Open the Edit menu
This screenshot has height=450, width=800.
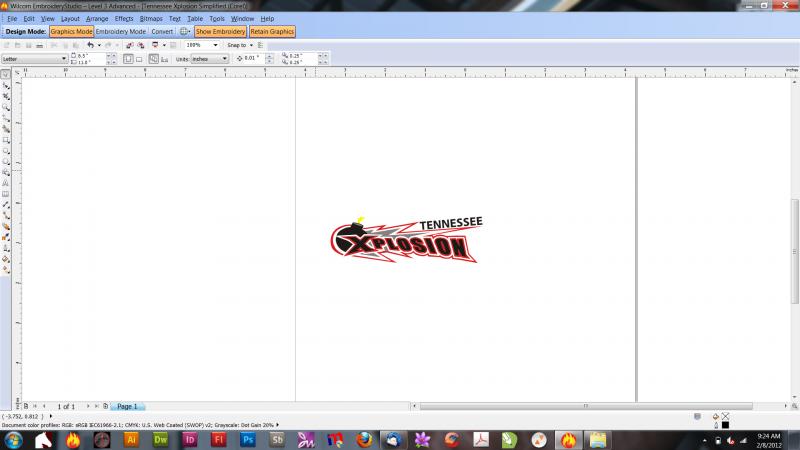click(x=29, y=18)
